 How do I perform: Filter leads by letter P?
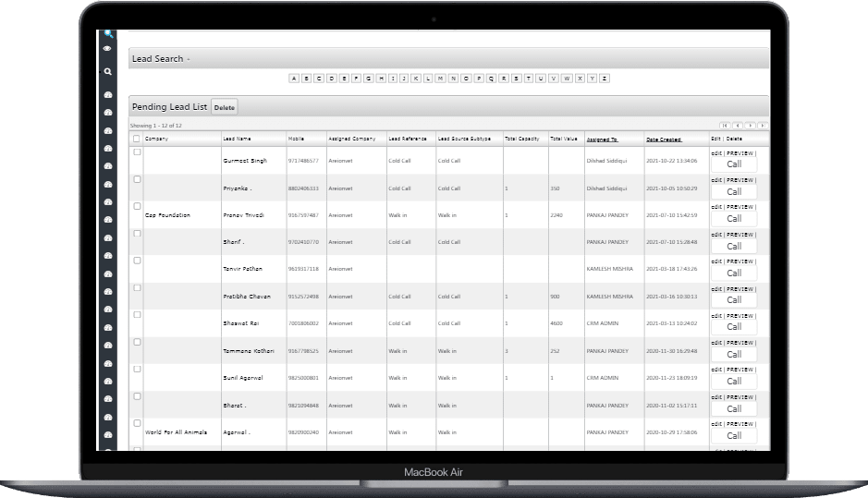(x=480, y=79)
